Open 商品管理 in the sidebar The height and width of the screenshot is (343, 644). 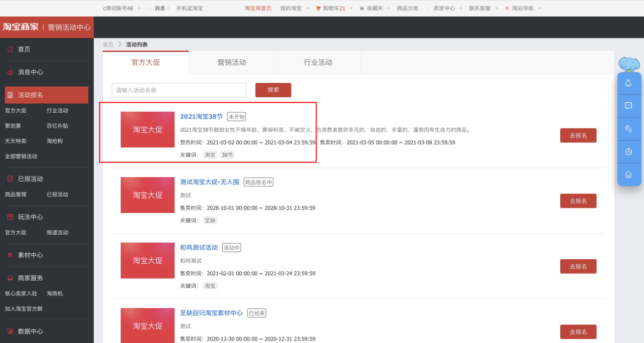coord(15,194)
